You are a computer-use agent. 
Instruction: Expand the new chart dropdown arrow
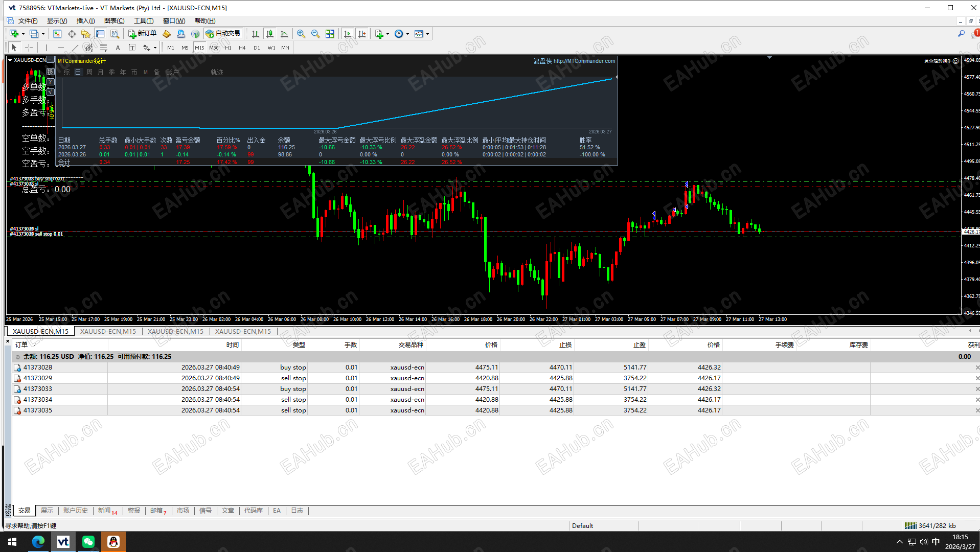click(23, 34)
